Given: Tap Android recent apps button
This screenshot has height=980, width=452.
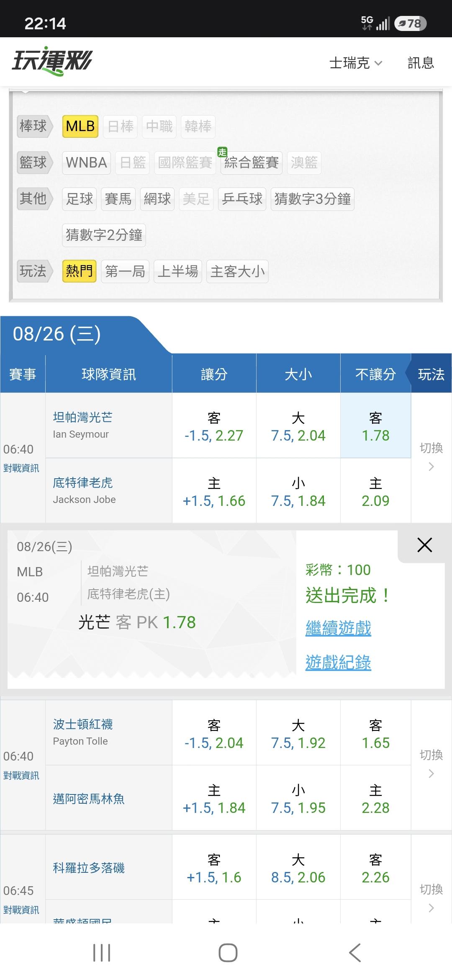Looking at the screenshot, I should (102, 953).
